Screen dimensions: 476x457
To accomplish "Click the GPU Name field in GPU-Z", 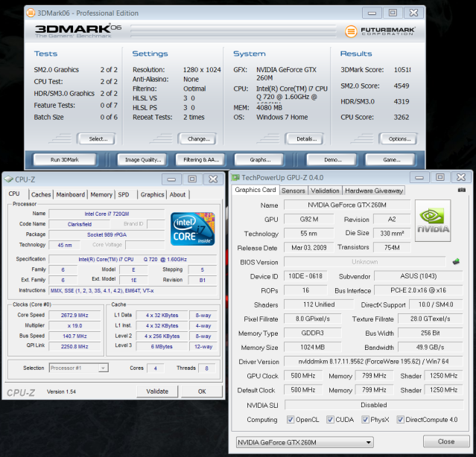I will (x=347, y=205).
